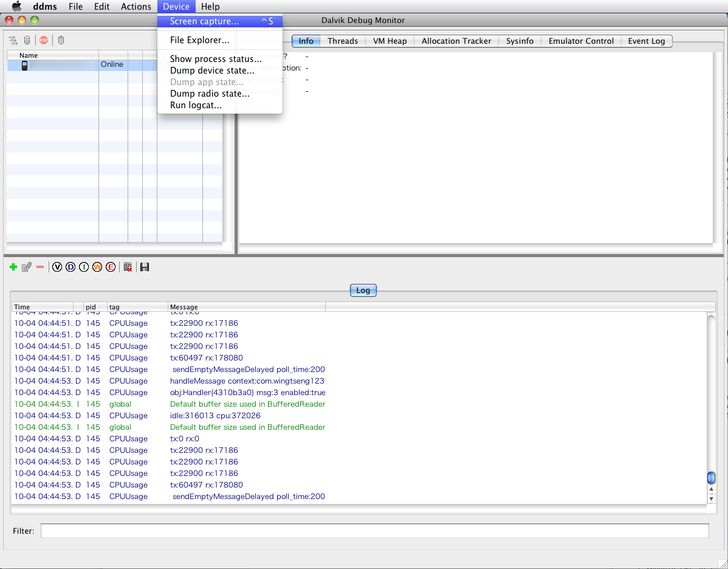Switch to the Threads tab
Image resolution: width=728 pixels, height=569 pixels.
point(343,41)
